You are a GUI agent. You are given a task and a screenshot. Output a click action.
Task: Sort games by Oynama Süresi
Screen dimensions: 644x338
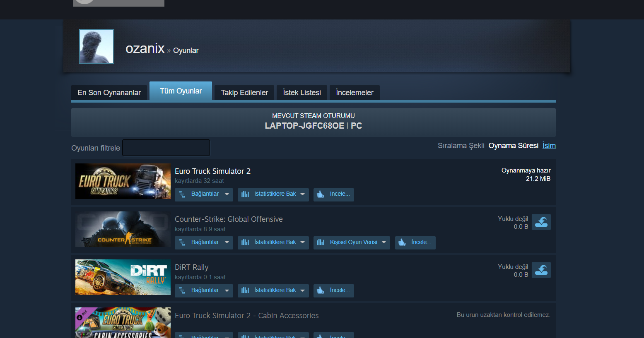[x=514, y=146]
